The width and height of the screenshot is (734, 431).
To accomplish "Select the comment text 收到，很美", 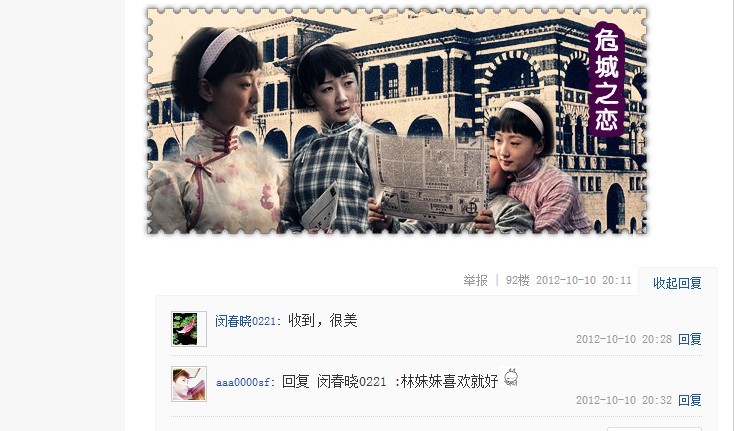I will pos(323,321).
